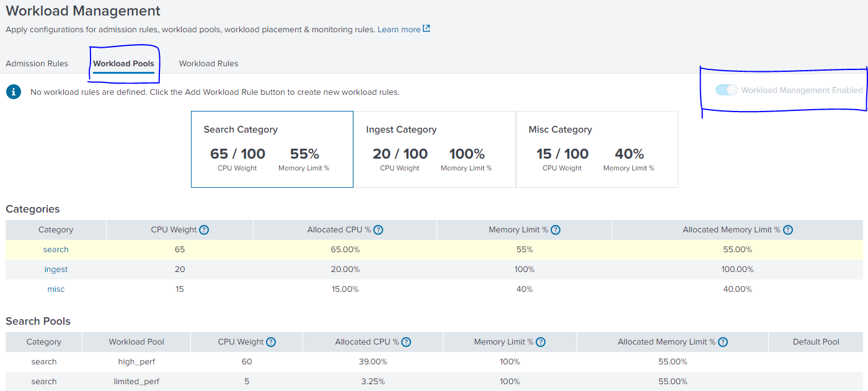
Task: Click help icon next to Categories CPU Weight
Action: 204,230
